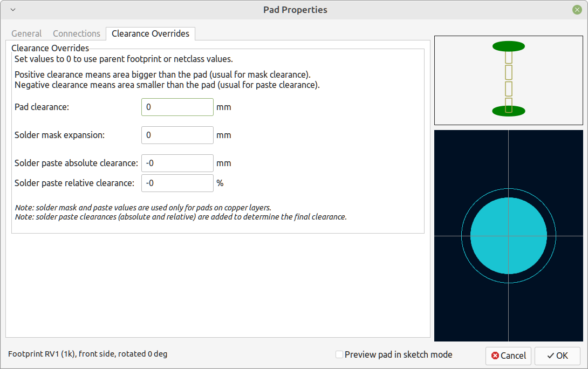Click the drill hole layers in stackup diagram
The height and width of the screenshot is (369, 588).
pyautogui.click(x=509, y=82)
